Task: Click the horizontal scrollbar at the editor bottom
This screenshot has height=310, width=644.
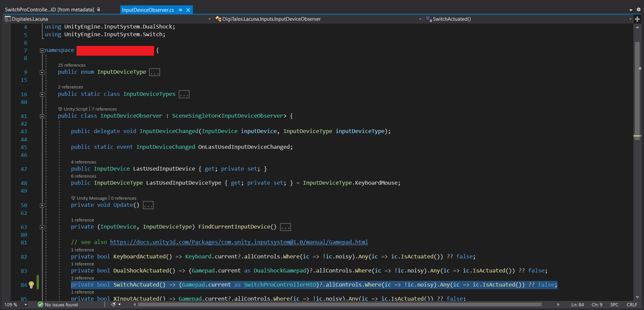Action: [x=339, y=305]
